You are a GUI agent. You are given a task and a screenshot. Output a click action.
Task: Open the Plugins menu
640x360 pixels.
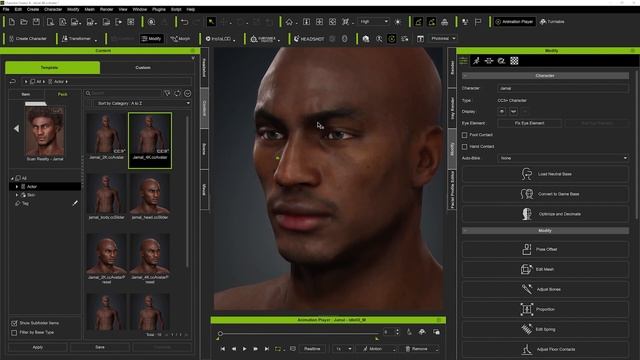pyautogui.click(x=159, y=9)
